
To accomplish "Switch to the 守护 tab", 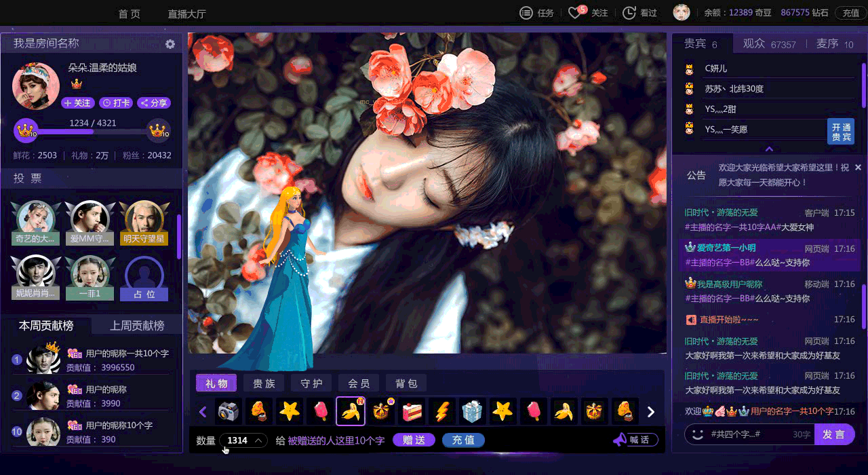I will click(311, 383).
